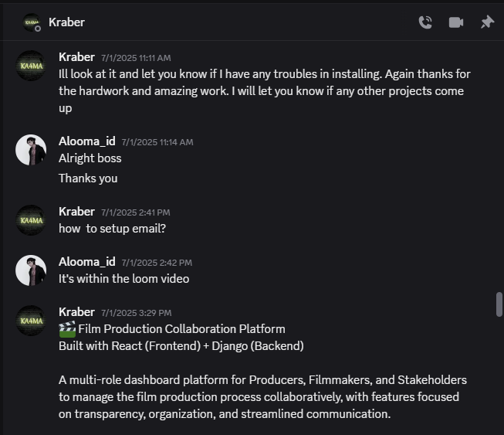Open pinned messages
This screenshot has height=435, width=504.
coord(487,22)
